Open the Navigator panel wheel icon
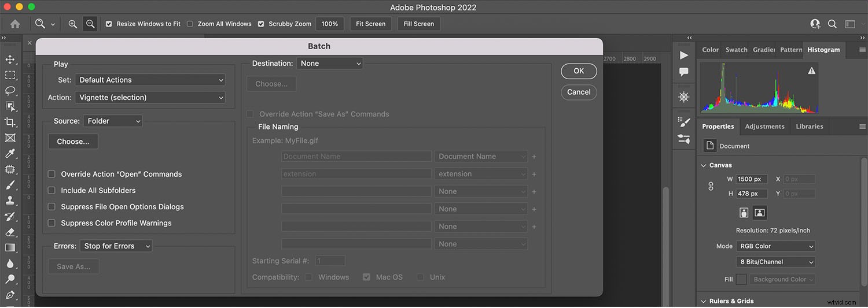Screen dimensions: 868x308 point(684,97)
